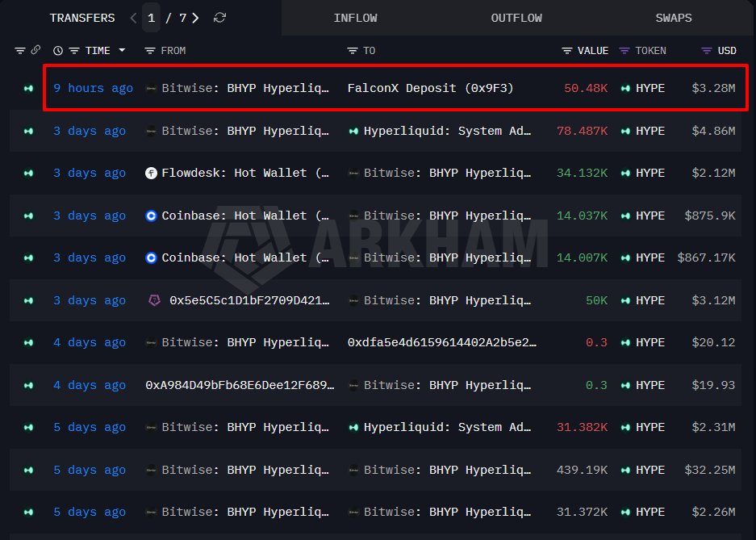Open address 0xdfa5e4d6159614402A2b5e2…
This screenshot has height=540, width=756.
tap(441, 342)
